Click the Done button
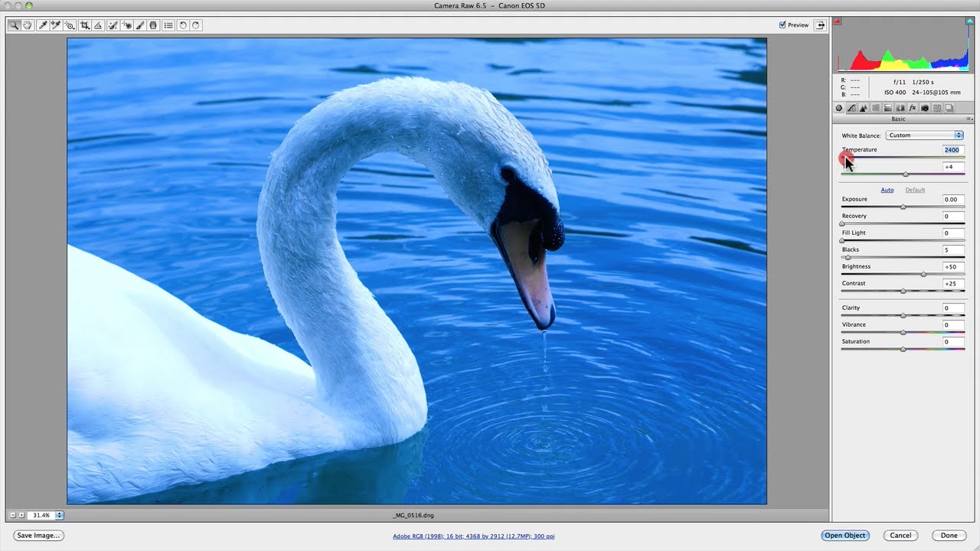The height and width of the screenshot is (551, 980). (x=949, y=536)
